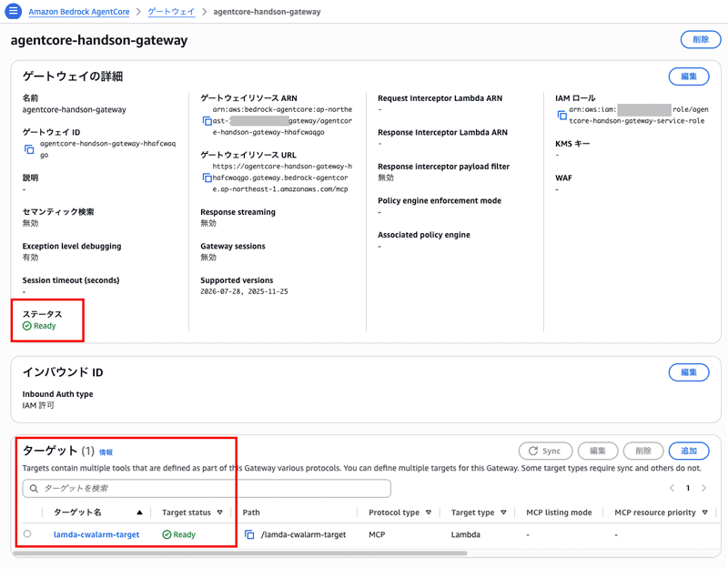Click the disabled 削除 button in targets
The width and height of the screenshot is (728, 569).
[x=643, y=451]
